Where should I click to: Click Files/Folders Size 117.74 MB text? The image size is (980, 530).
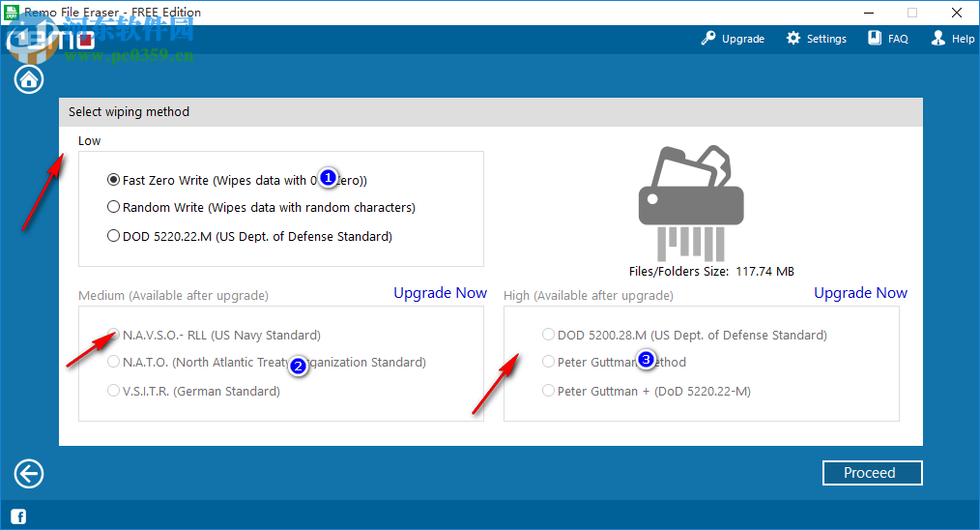click(x=711, y=272)
